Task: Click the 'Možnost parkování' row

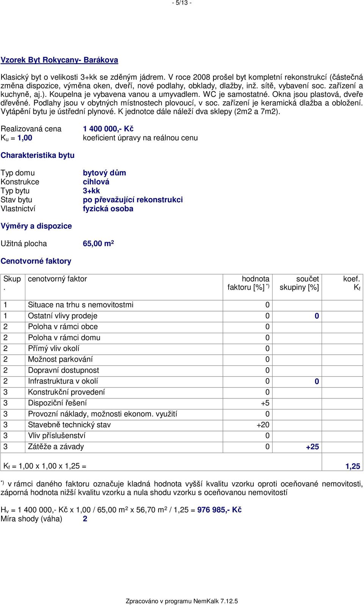Action: 182,359
